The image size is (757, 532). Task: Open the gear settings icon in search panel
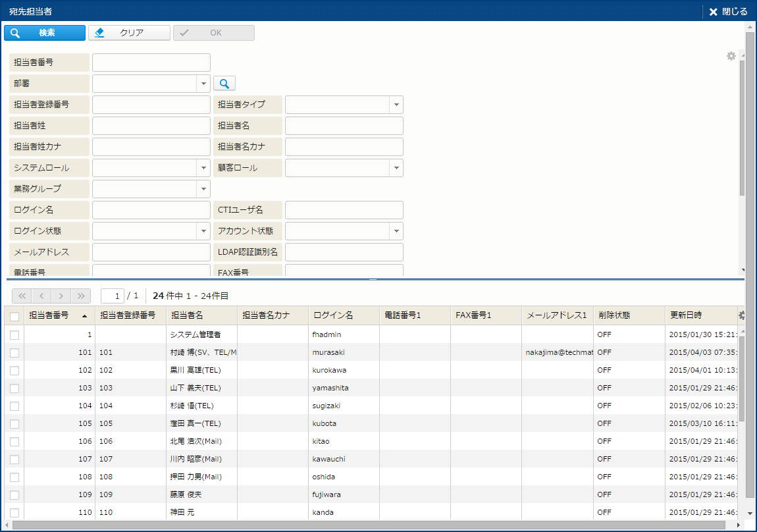731,56
